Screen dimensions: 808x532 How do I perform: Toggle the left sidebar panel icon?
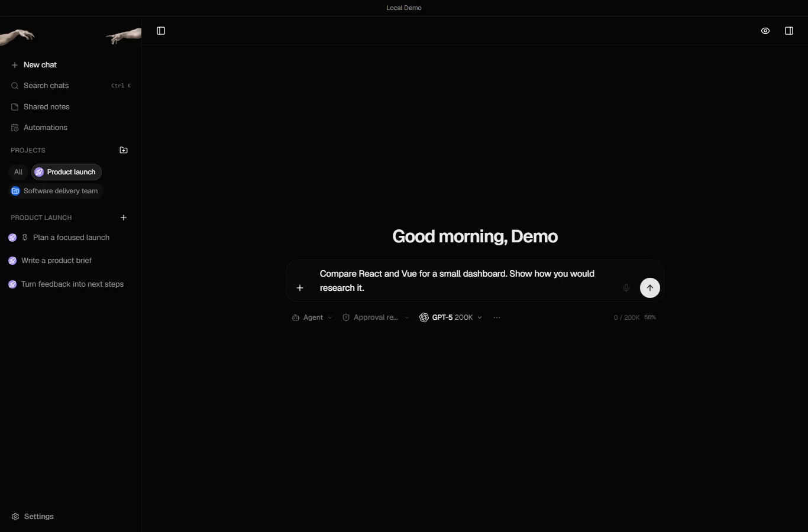[161, 31]
